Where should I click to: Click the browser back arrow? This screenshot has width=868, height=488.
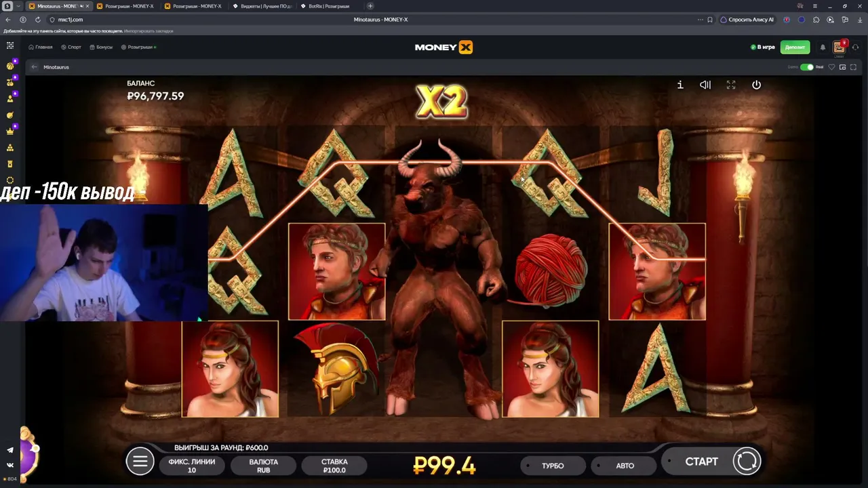pyautogui.click(x=8, y=20)
